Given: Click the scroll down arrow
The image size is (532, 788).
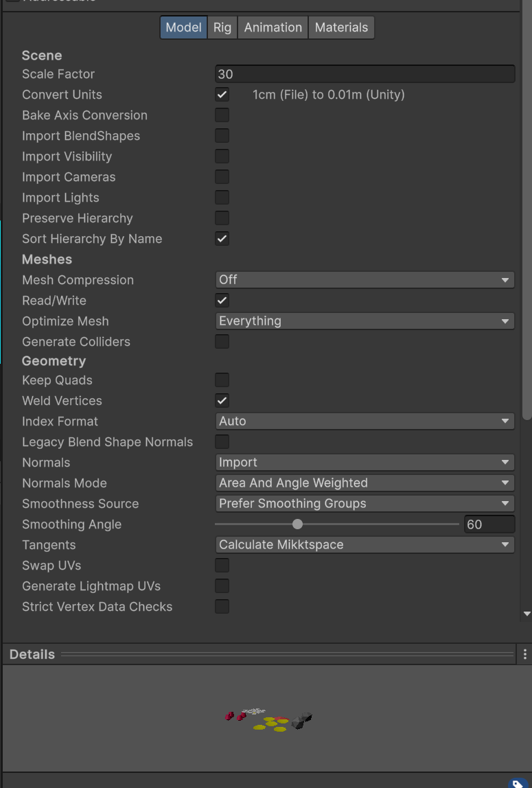Looking at the screenshot, I should pos(527,614).
